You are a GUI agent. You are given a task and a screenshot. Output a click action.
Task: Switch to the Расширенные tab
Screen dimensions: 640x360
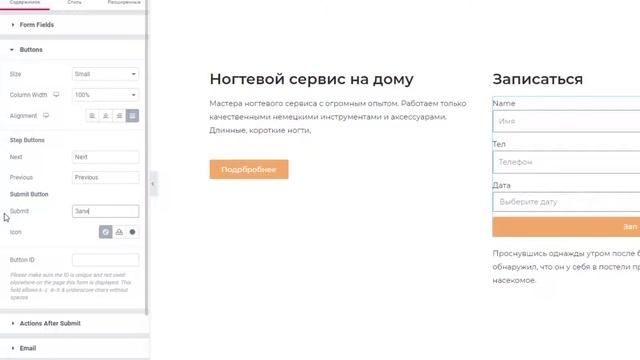pos(124,3)
